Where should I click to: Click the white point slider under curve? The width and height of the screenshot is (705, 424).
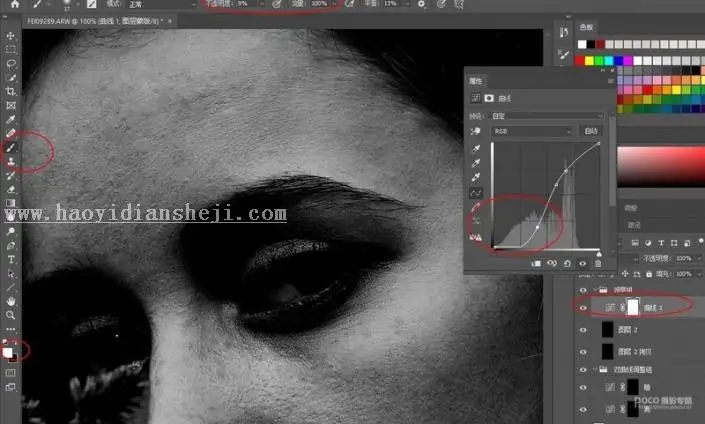pos(598,254)
